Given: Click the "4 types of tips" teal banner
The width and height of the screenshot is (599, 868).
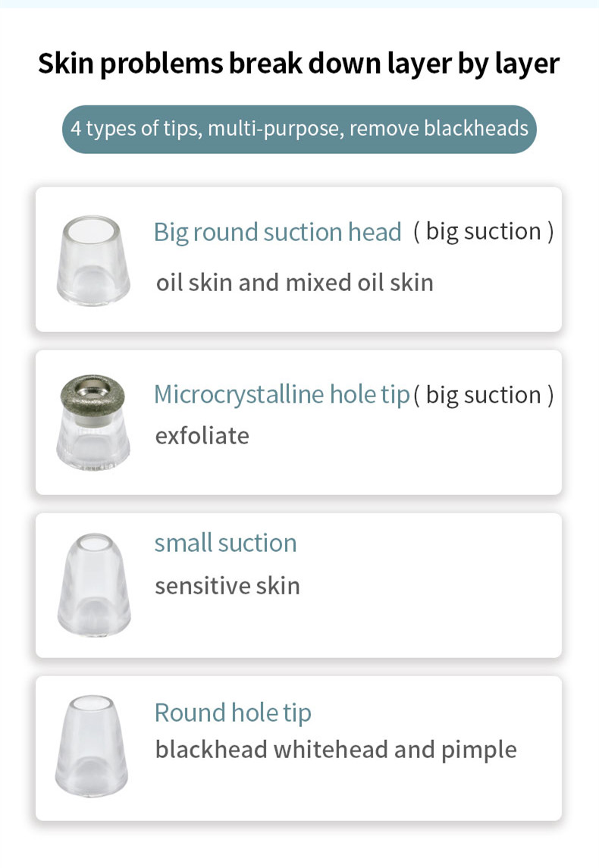Looking at the screenshot, I should [299, 129].
